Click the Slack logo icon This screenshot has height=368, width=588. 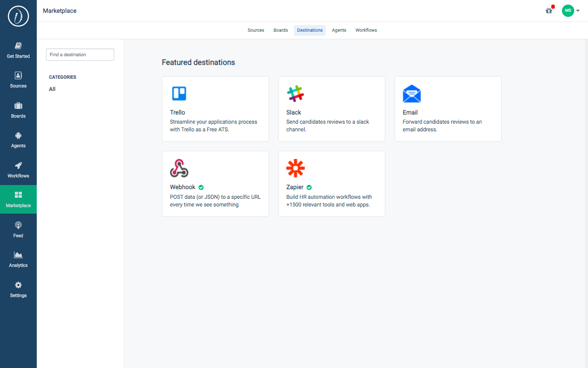click(x=296, y=94)
